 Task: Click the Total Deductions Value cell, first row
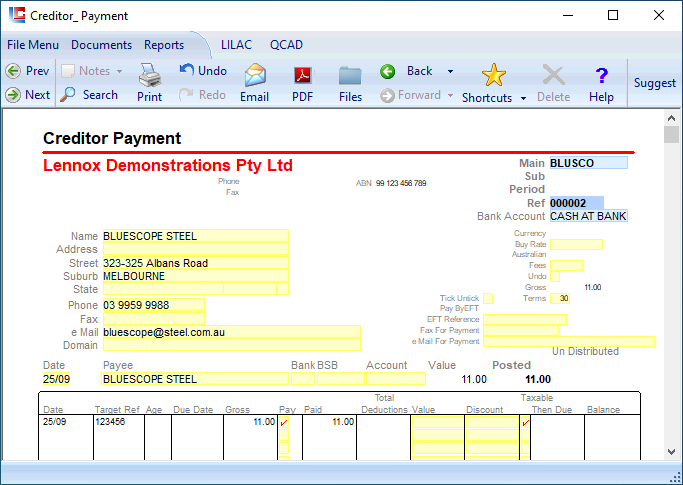tap(437, 422)
